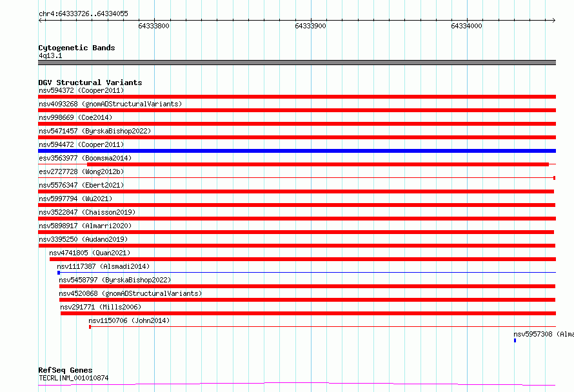Select nsv5458797 (ByrskaBishop2022) label
Image resolution: width=574 pixels, height=392 pixels.
point(115,280)
